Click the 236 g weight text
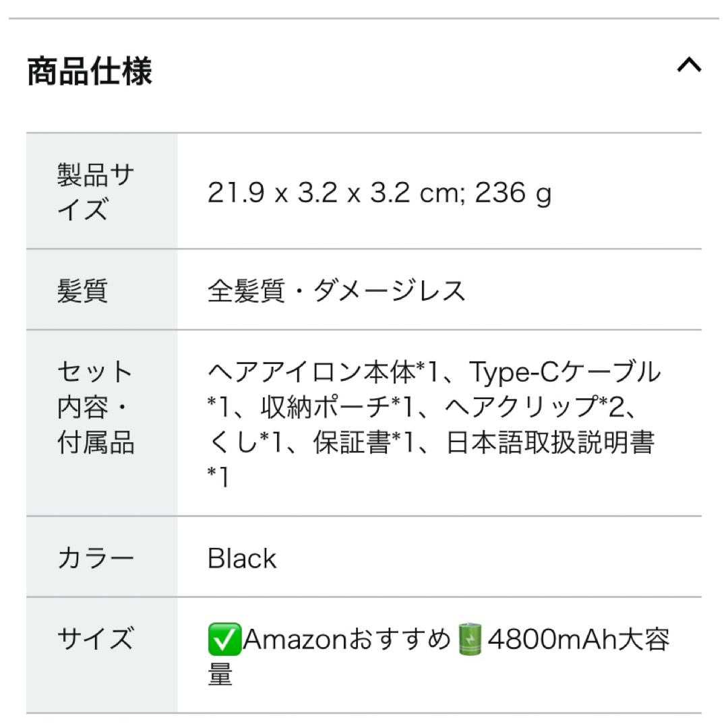 coord(513,193)
